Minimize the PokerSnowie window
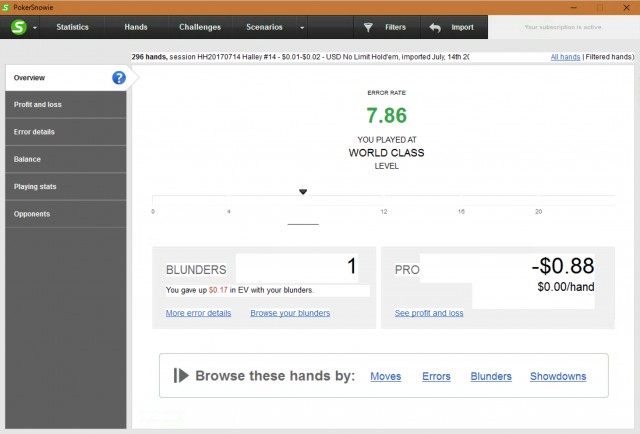This screenshot has width=640, height=434. coord(573,7)
